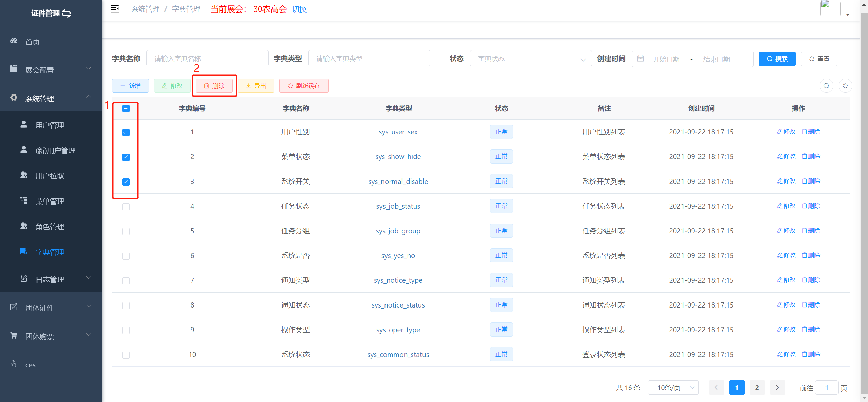Click 修改 edit icon for 系统是否 row

coord(779,255)
